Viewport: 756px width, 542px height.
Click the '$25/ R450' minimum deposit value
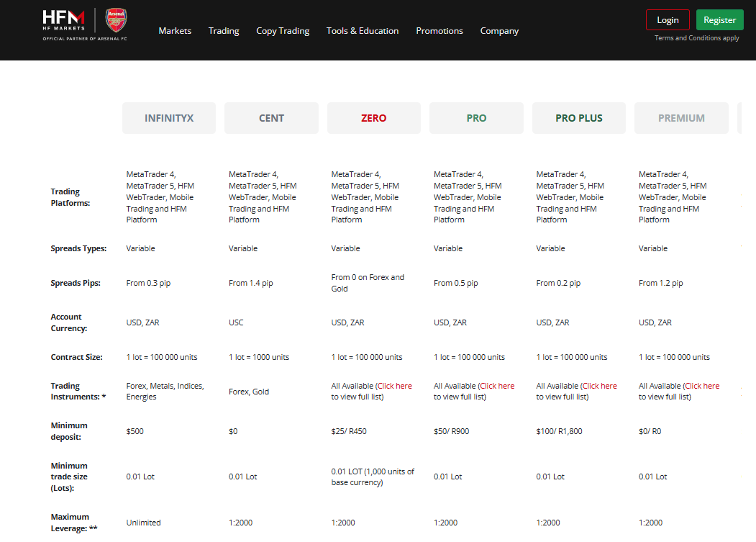pyautogui.click(x=349, y=431)
